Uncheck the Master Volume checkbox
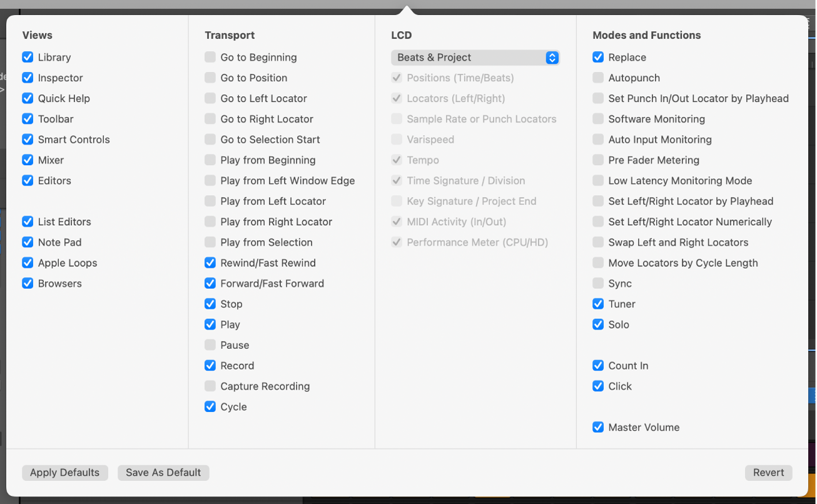 point(598,428)
